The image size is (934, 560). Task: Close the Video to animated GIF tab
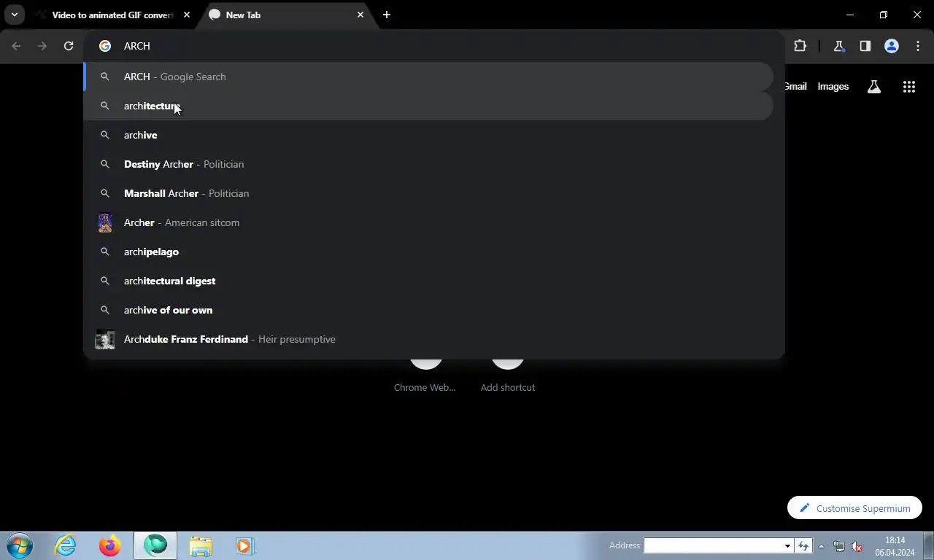pyautogui.click(x=187, y=15)
